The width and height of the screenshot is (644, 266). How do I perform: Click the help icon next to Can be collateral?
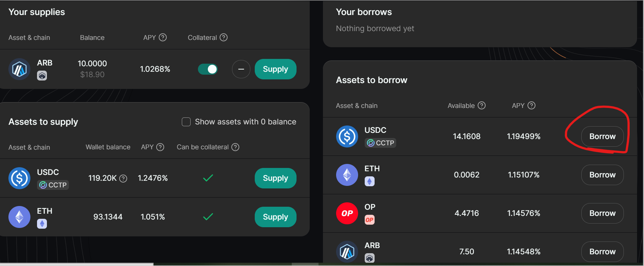click(235, 147)
